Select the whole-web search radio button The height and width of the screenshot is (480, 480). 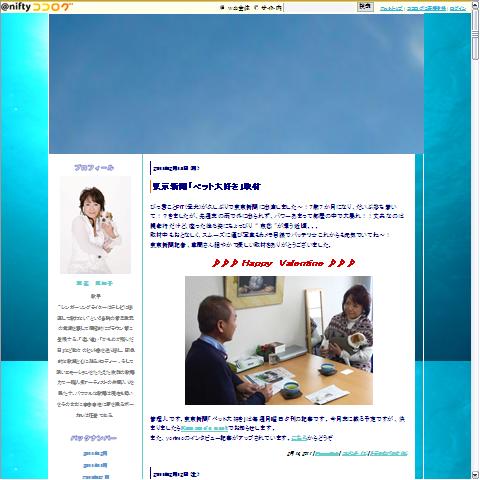[x=222, y=8]
